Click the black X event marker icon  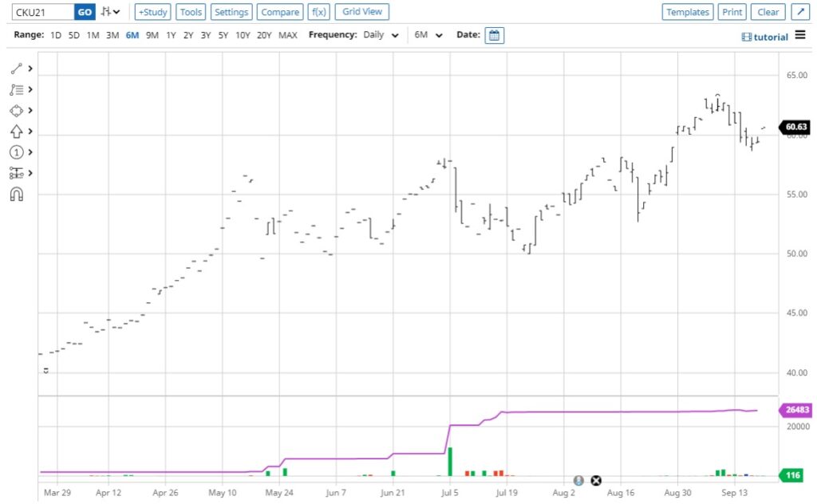click(x=596, y=480)
